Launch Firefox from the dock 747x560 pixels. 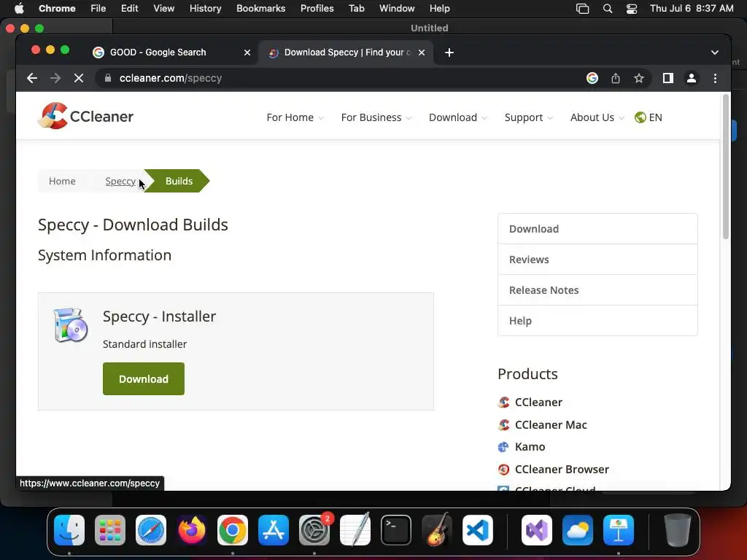[192, 530]
